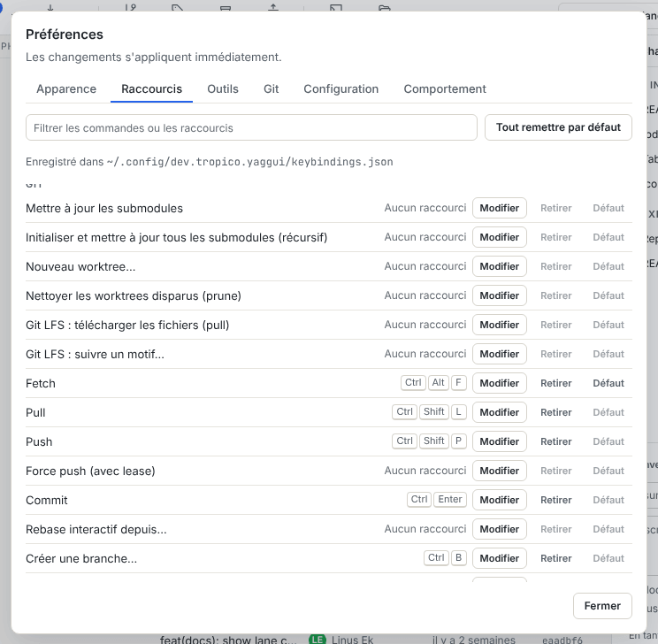
Task: Click the Nouveau worktree... label
Action: tap(80, 266)
